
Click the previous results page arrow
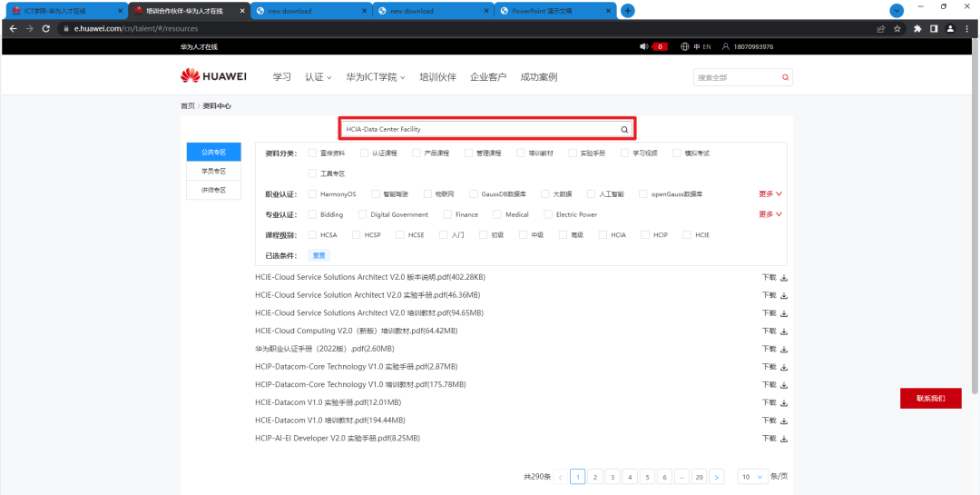(x=561, y=477)
